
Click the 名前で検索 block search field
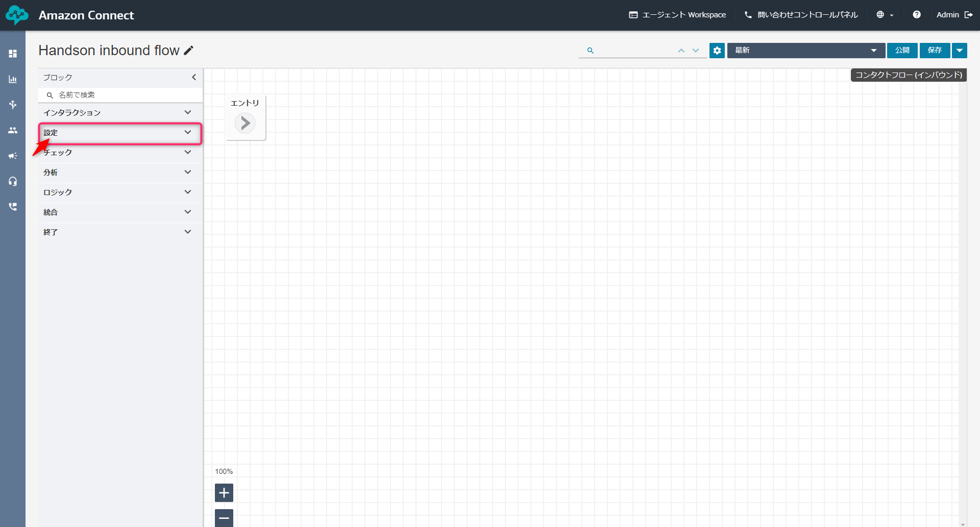(x=122, y=95)
